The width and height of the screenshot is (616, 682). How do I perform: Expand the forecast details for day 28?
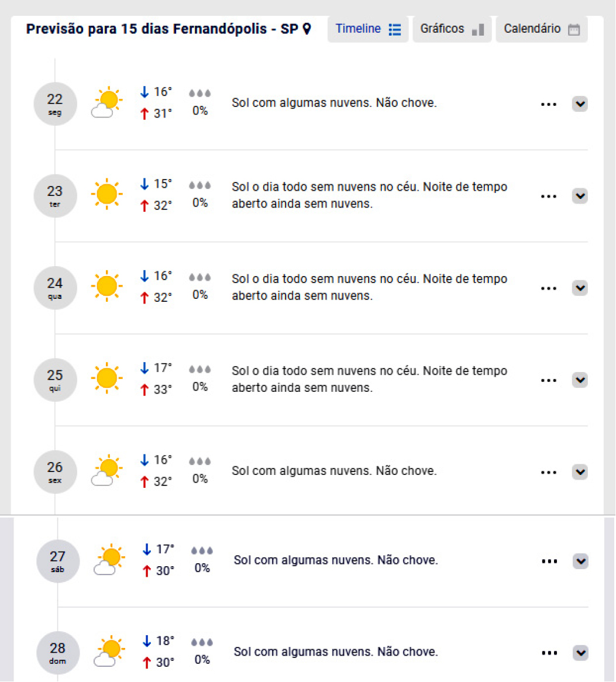coord(580,653)
